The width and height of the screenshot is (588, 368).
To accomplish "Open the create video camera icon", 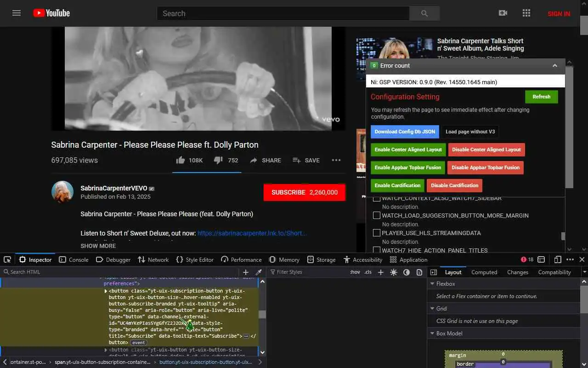I will coord(503,13).
